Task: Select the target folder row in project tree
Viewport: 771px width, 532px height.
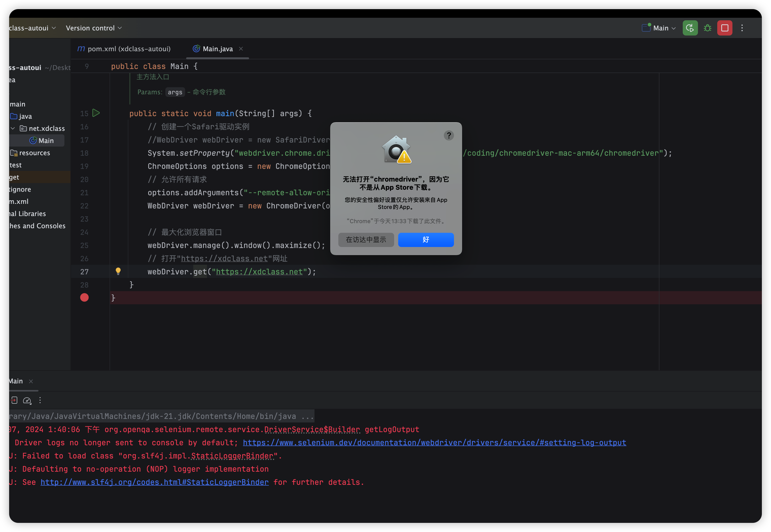Action: (x=40, y=177)
